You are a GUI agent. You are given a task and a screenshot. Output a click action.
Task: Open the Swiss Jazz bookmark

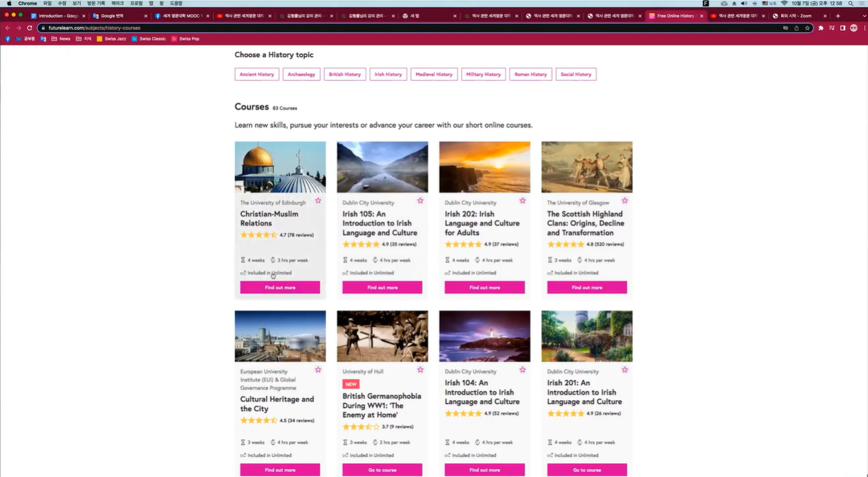click(112, 39)
